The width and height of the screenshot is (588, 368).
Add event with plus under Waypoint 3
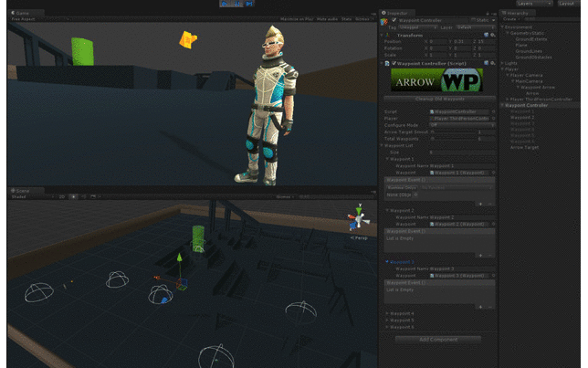pos(481,307)
